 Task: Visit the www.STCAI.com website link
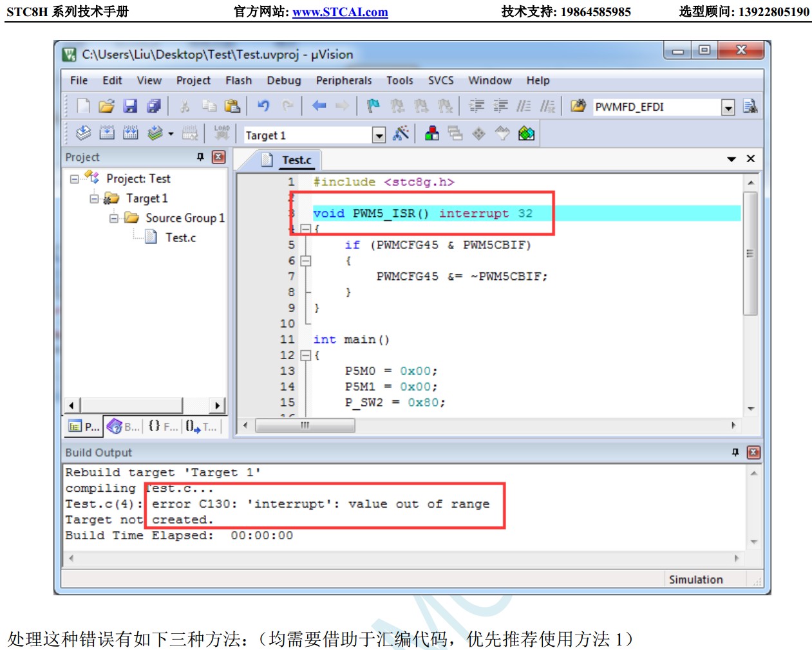tap(340, 12)
